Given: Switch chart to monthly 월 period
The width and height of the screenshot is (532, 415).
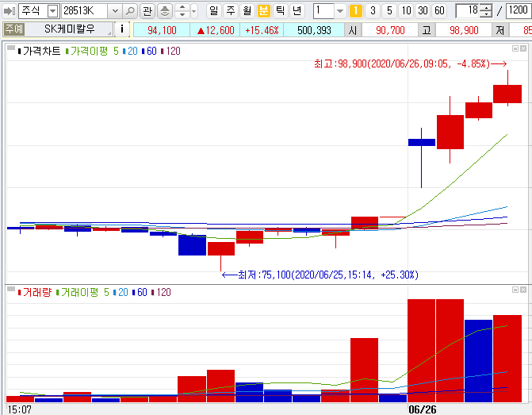Looking at the screenshot, I should click(247, 11).
